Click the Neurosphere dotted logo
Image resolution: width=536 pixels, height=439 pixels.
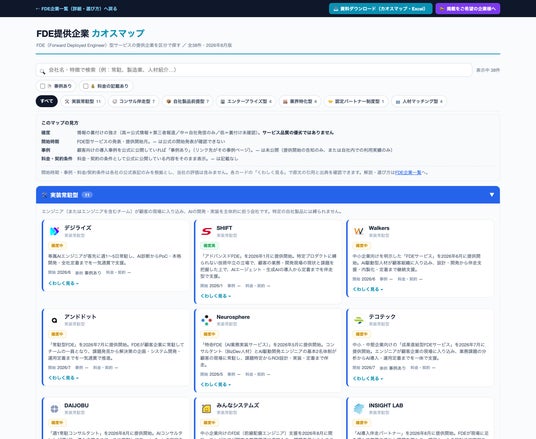[x=206, y=320]
